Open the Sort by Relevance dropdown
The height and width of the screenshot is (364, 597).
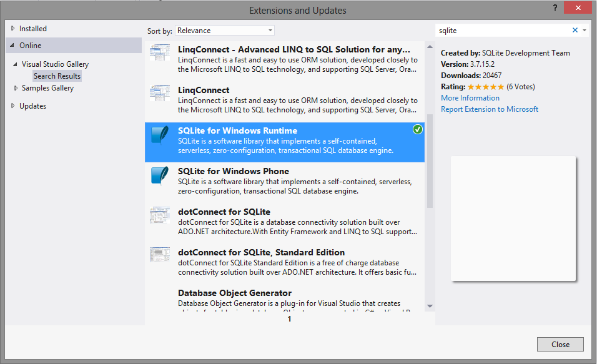(x=225, y=31)
